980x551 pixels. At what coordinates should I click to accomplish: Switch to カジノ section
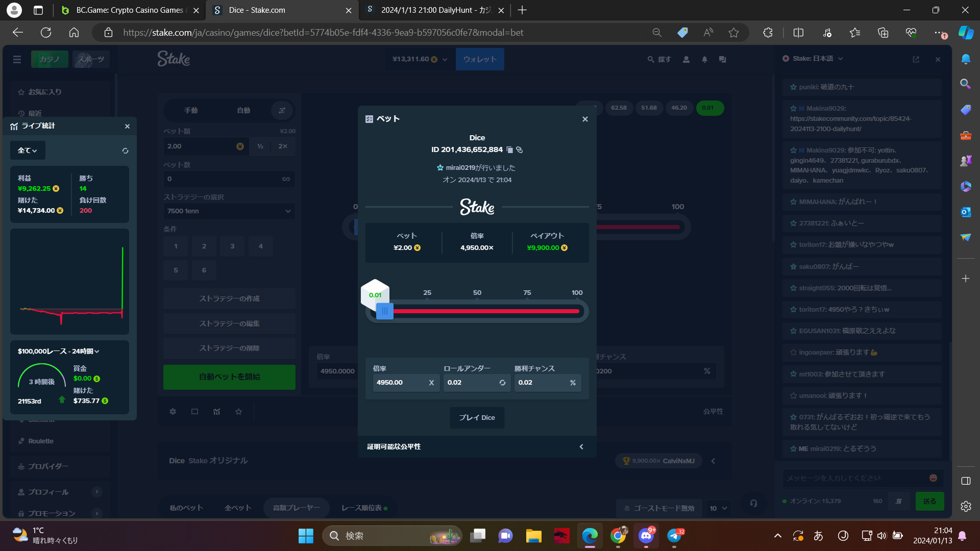tap(50, 59)
